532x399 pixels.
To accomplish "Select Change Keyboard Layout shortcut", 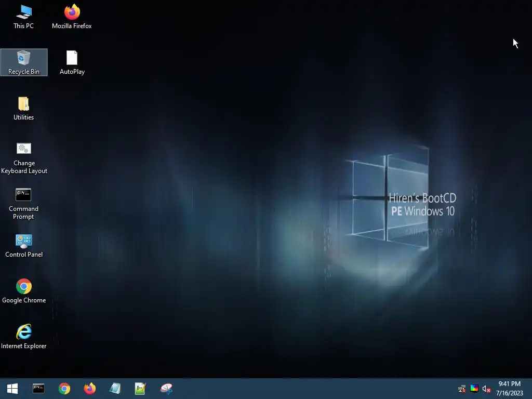I will [x=24, y=158].
